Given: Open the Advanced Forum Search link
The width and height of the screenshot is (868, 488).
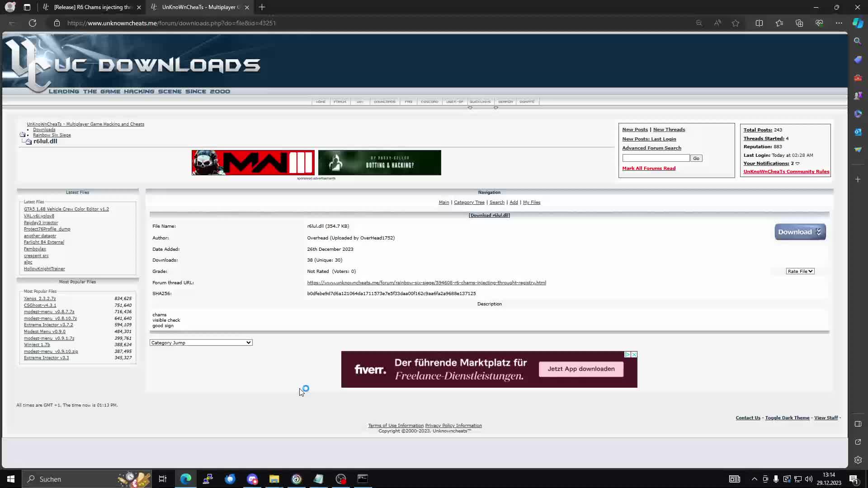Looking at the screenshot, I should pos(652,148).
